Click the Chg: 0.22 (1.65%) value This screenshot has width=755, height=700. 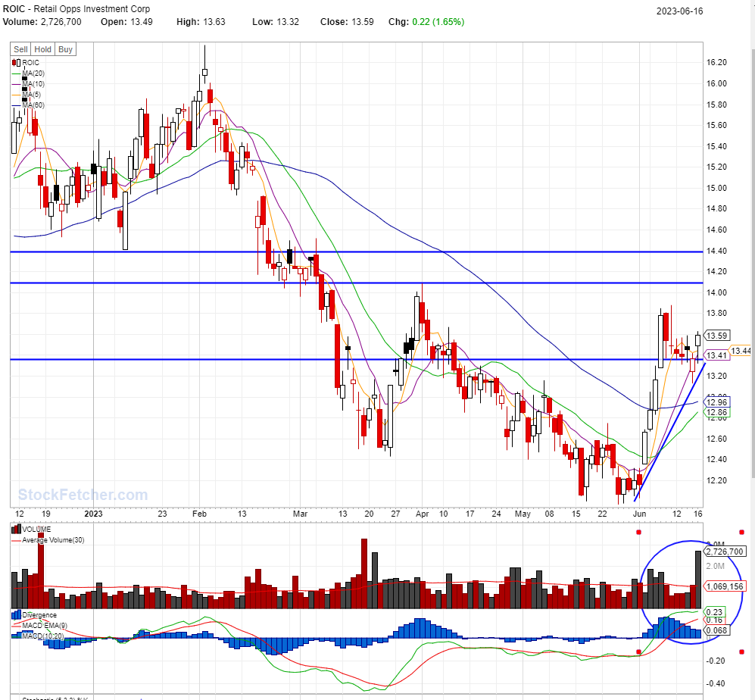point(426,22)
